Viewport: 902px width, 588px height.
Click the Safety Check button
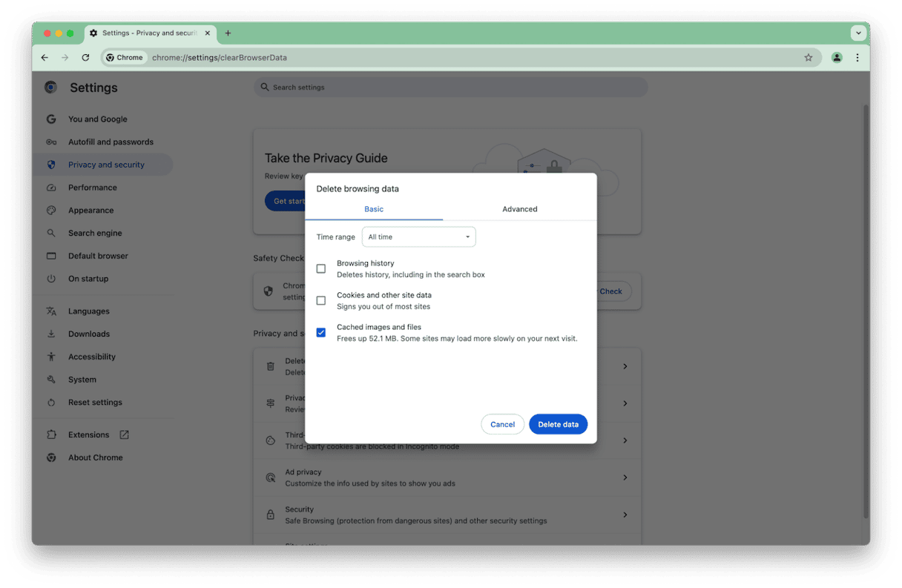tap(614, 291)
